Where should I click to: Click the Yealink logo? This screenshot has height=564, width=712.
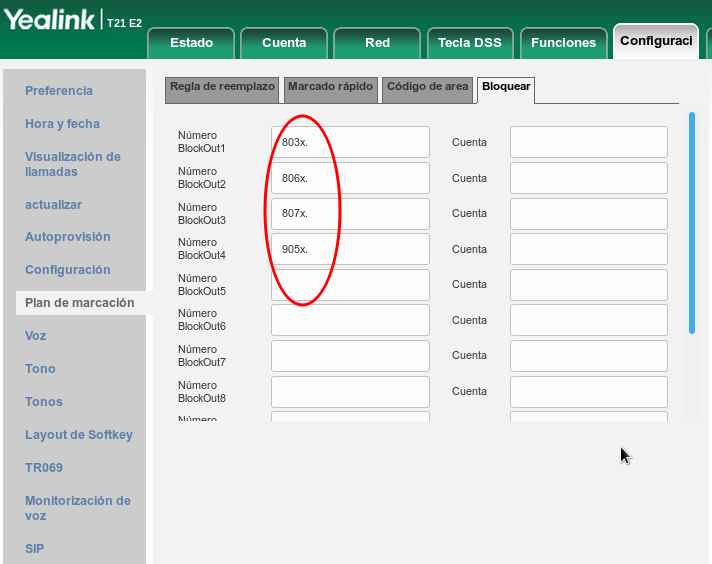tap(50, 19)
